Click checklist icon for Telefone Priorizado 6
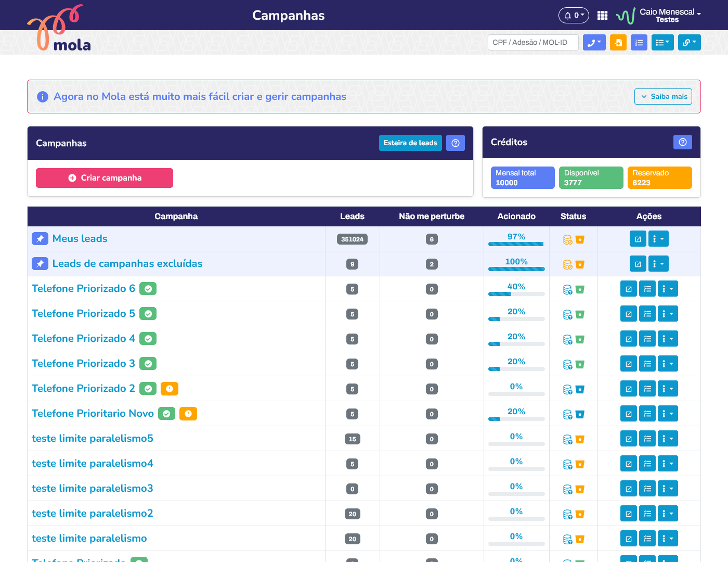This screenshot has width=728, height=562. [x=647, y=289]
